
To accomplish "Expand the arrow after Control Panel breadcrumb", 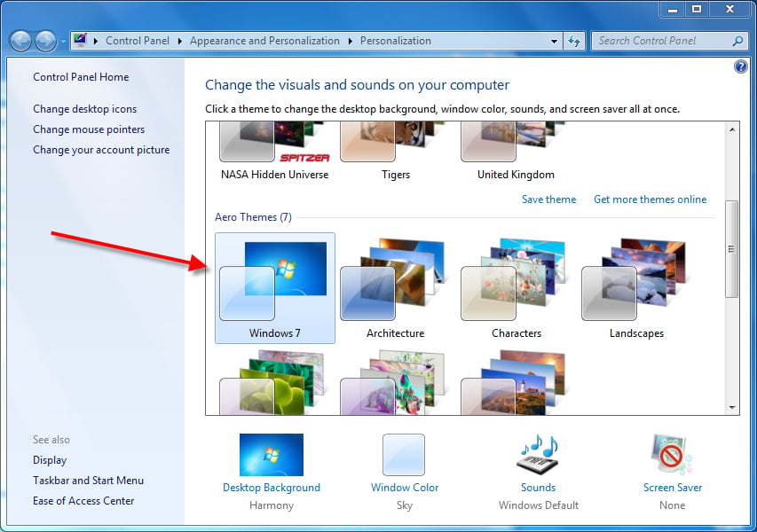I will click(x=179, y=41).
